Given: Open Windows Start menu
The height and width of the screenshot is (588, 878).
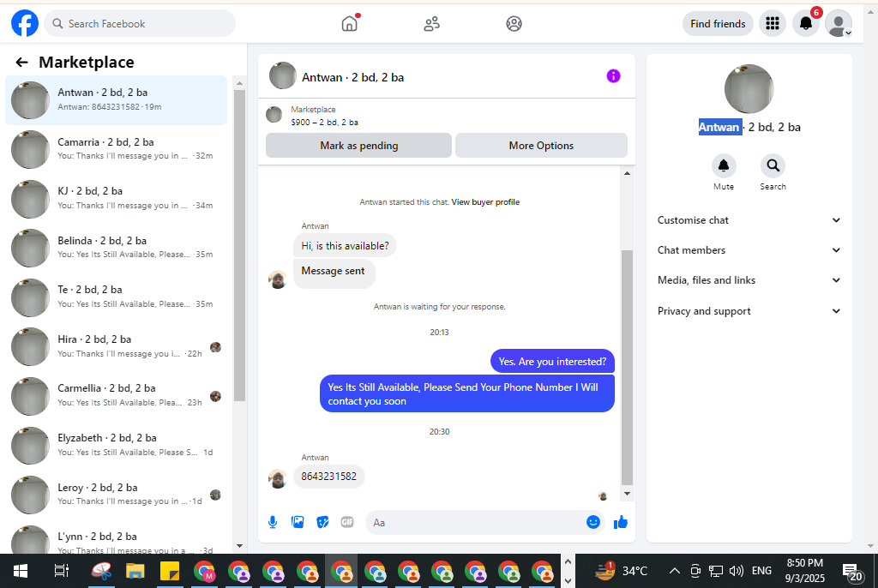Looking at the screenshot, I should point(21,571).
